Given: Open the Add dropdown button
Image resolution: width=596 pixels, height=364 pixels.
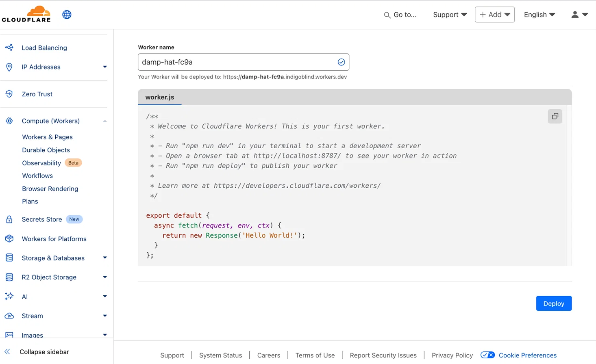Looking at the screenshot, I should (495, 15).
